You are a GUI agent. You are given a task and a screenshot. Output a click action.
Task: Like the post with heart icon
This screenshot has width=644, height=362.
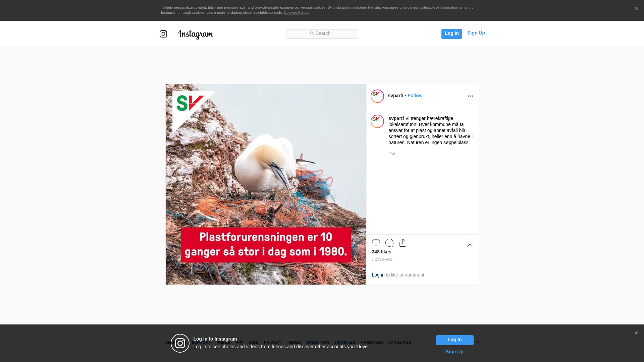click(x=376, y=243)
